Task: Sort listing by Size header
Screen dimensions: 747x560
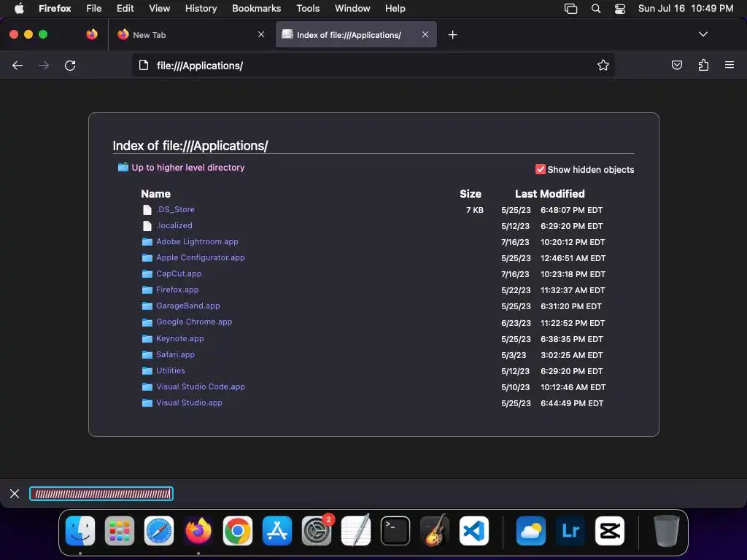Action: click(x=471, y=194)
